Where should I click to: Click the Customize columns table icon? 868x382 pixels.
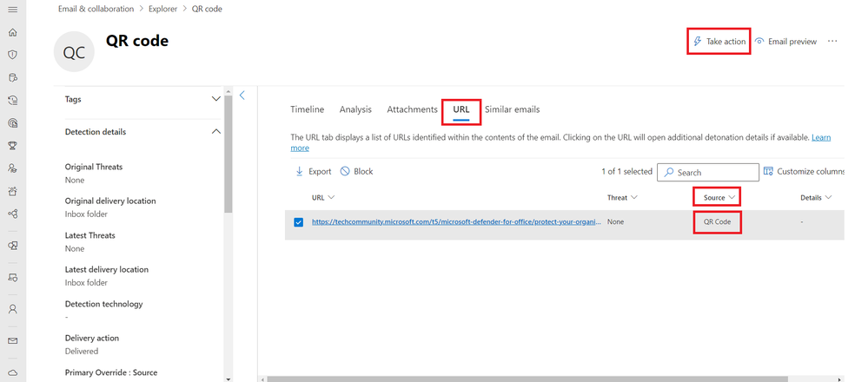click(x=768, y=171)
